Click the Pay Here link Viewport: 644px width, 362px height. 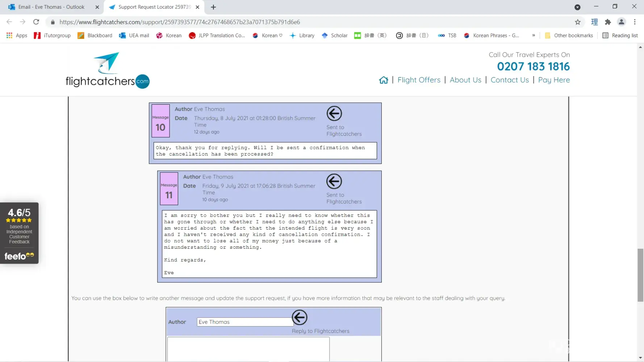tap(553, 80)
